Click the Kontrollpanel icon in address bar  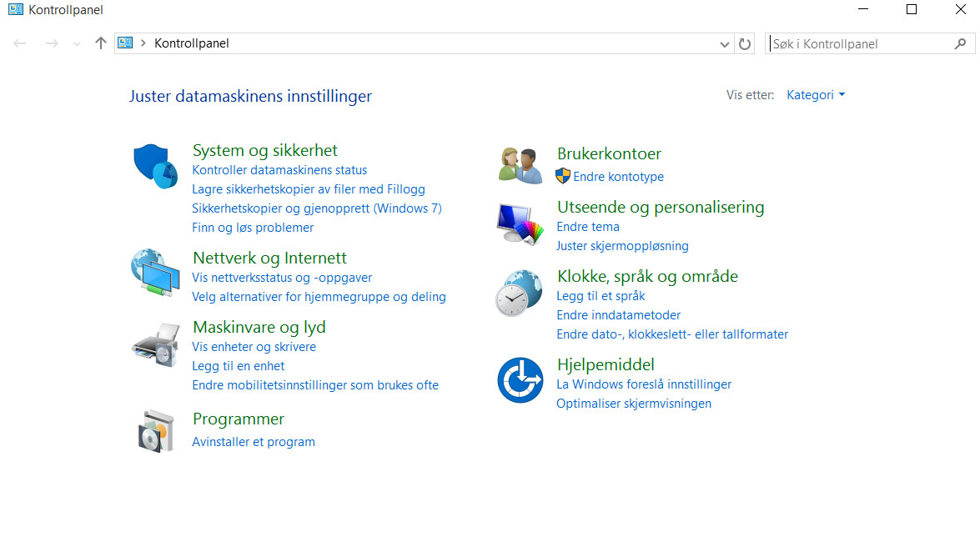click(x=126, y=43)
